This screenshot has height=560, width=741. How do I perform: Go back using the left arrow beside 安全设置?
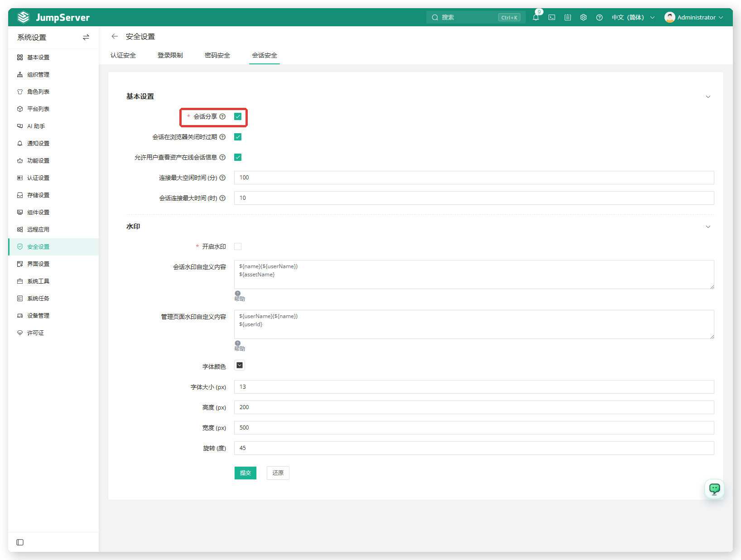(x=115, y=36)
